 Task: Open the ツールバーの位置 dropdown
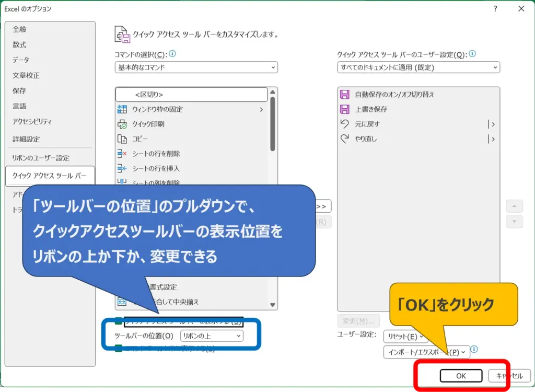tap(212, 336)
